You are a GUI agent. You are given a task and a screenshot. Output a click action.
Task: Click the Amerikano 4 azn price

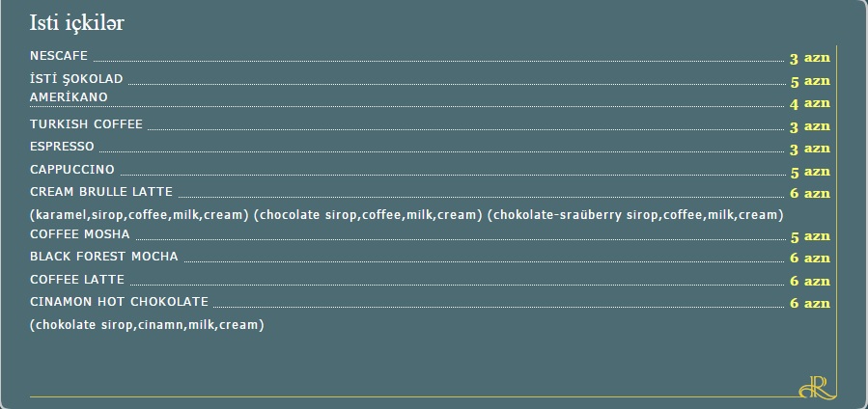click(810, 104)
